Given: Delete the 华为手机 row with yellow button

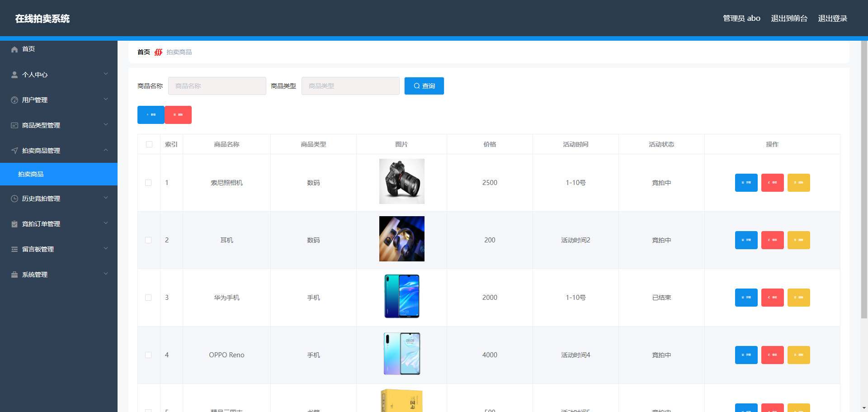Looking at the screenshot, I should pyautogui.click(x=798, y=298).
